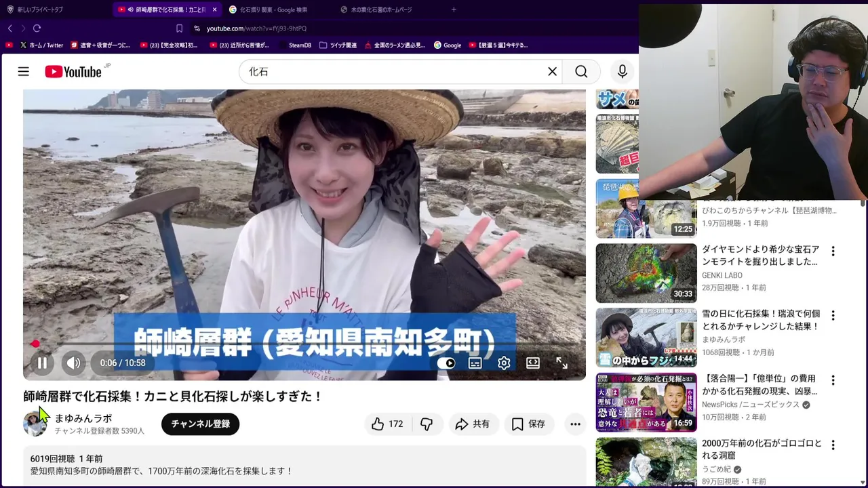
Task: Click the 6019回視聴 1年前 view count
Action: click(x=66, y=459)
